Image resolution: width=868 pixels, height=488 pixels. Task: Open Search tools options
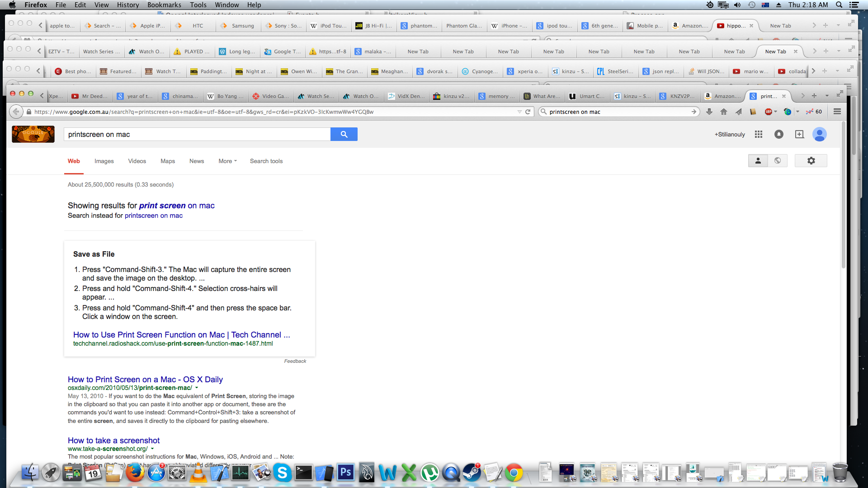pos(266,161)
